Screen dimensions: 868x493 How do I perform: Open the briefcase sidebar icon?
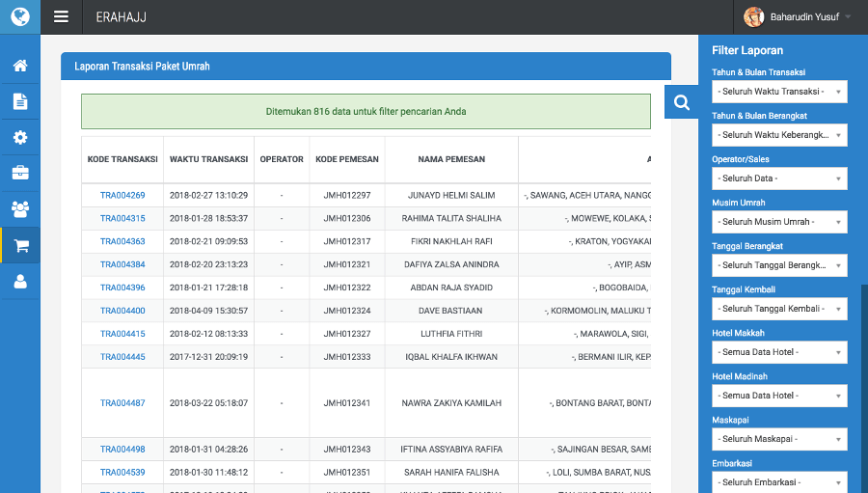click(x=20, y=173)
